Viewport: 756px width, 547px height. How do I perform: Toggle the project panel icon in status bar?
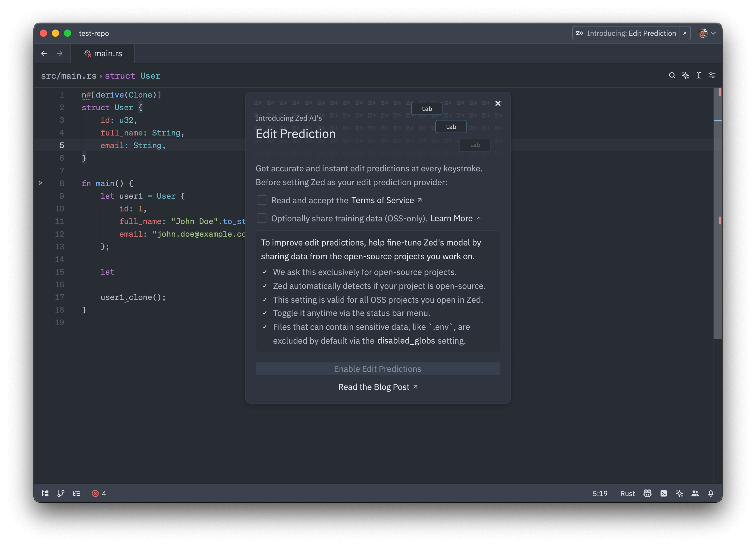click(x=45, y=493)
